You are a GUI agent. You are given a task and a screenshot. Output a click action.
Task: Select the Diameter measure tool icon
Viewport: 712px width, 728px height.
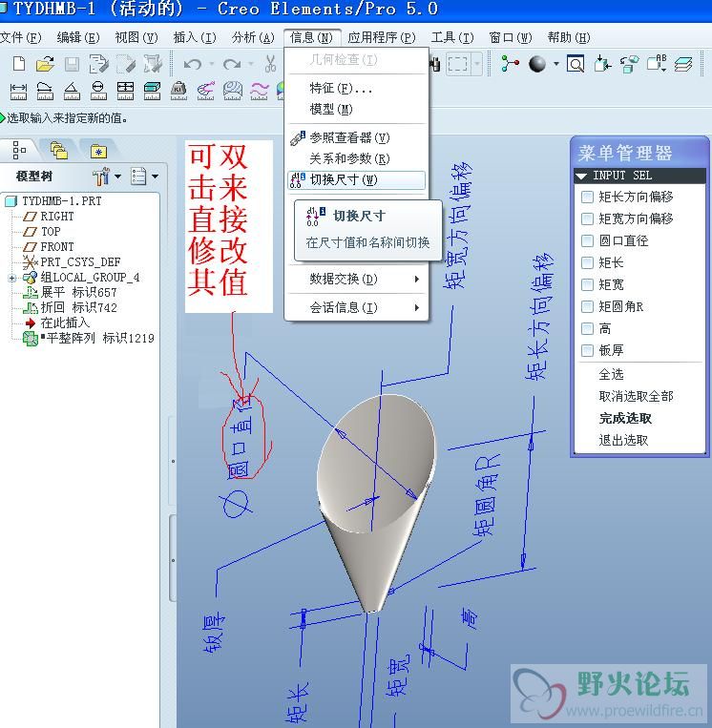[x=98, y=91]
